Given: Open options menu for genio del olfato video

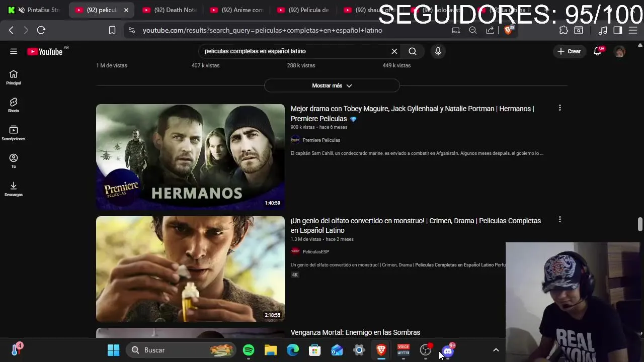Looking at the screenshot, I should (560, 220).
